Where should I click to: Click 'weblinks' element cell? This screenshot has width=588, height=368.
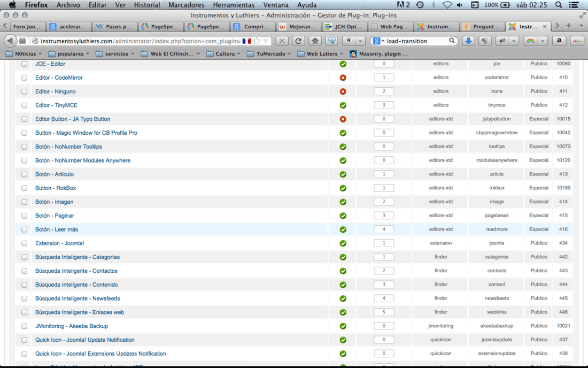pos(497,312)
